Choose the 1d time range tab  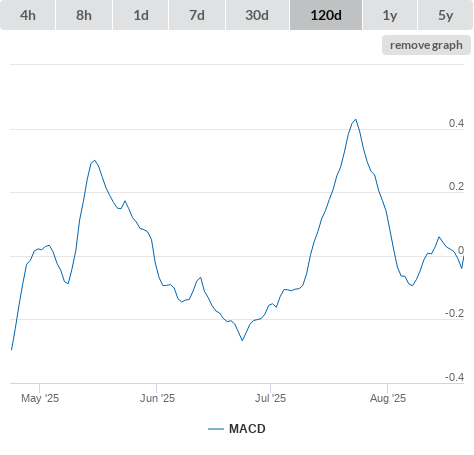(x=141, y=15)
